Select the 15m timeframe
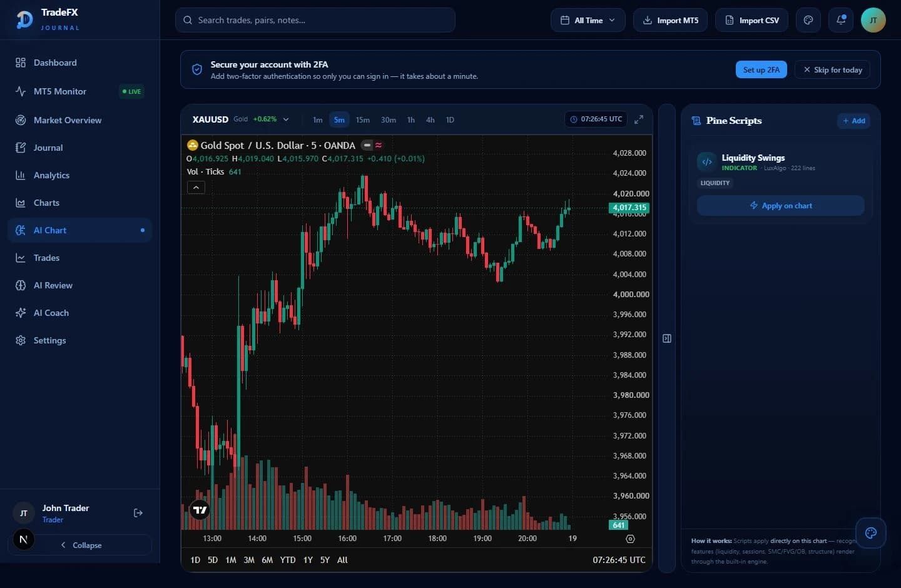Screen dimensions: 901x588 [363, 119]
